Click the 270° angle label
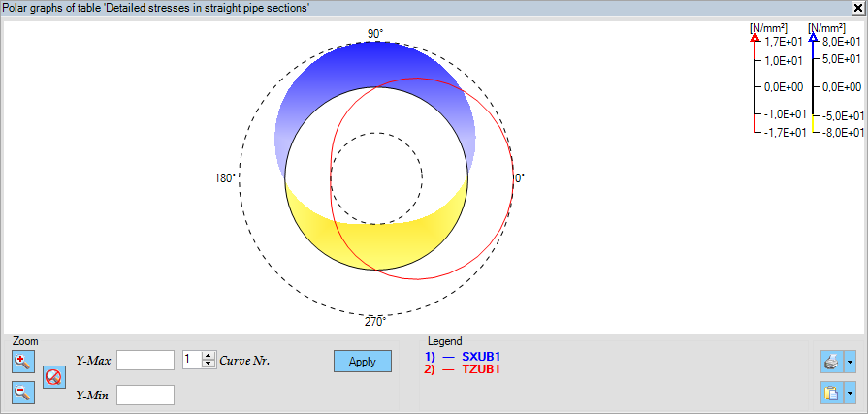868x414 pixels. [374, 322]
